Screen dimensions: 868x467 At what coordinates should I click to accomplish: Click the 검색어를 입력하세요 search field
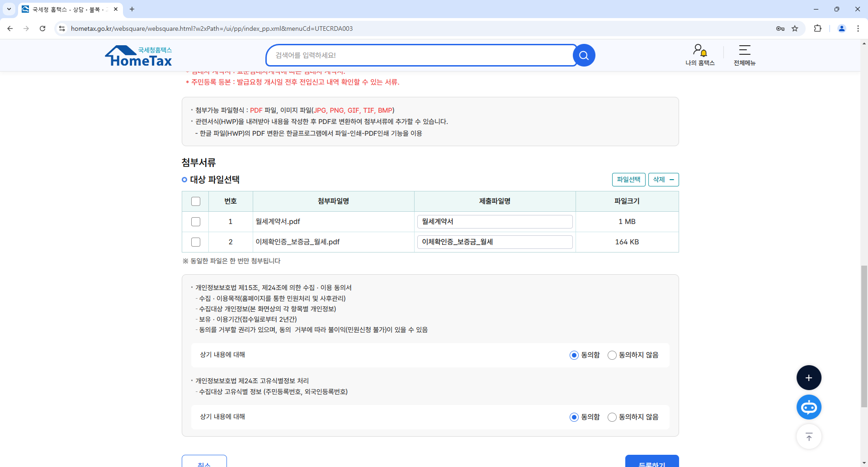click(420, 55)
